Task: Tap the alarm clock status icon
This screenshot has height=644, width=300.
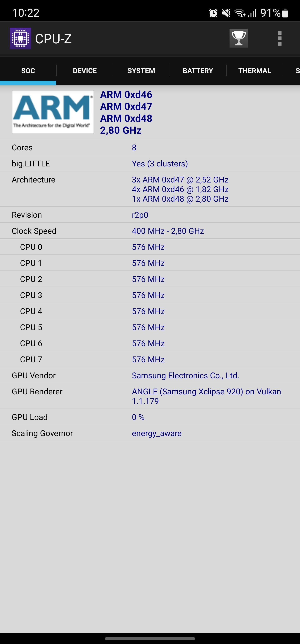Action: click(x=213, y=13)
